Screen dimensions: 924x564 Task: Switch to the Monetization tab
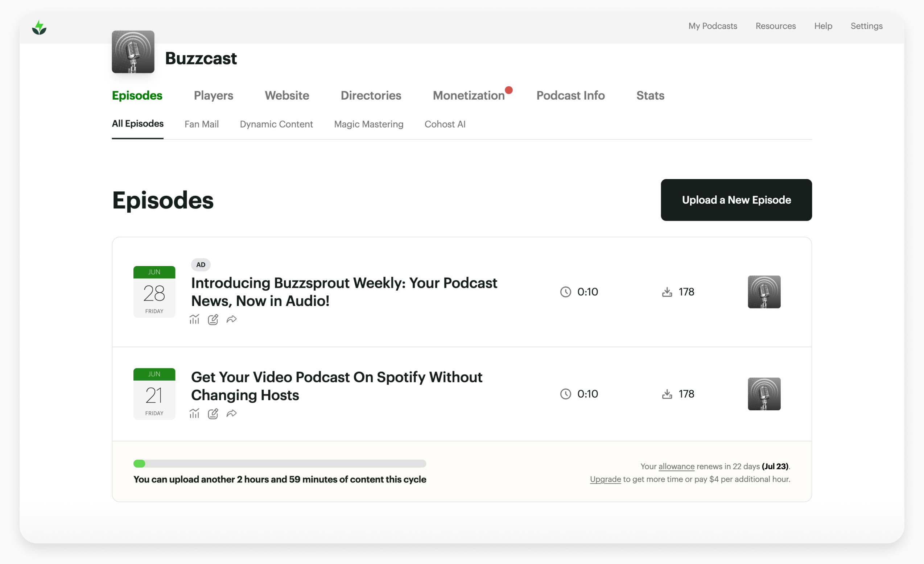[x=470, y=96]
